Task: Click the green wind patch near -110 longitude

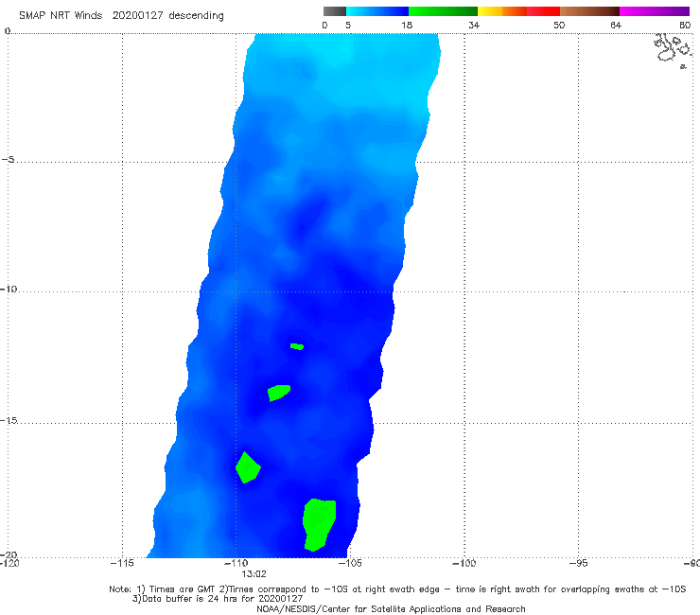Action: pos(248,467)
